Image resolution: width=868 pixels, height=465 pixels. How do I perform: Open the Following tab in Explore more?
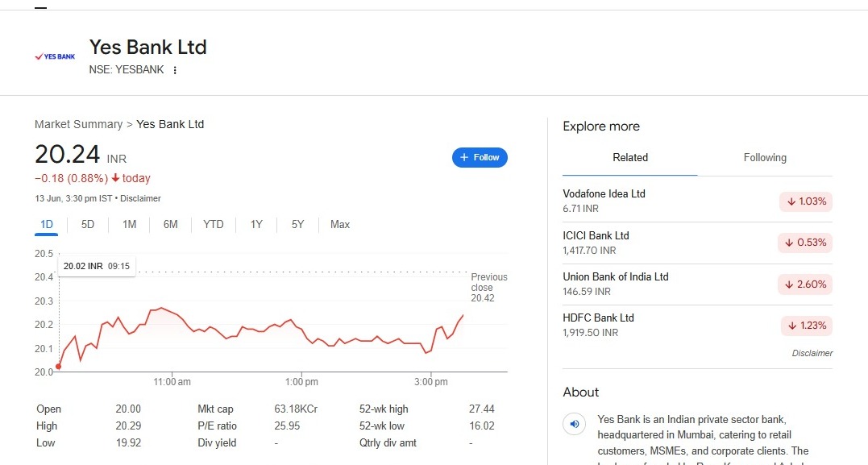765,158
